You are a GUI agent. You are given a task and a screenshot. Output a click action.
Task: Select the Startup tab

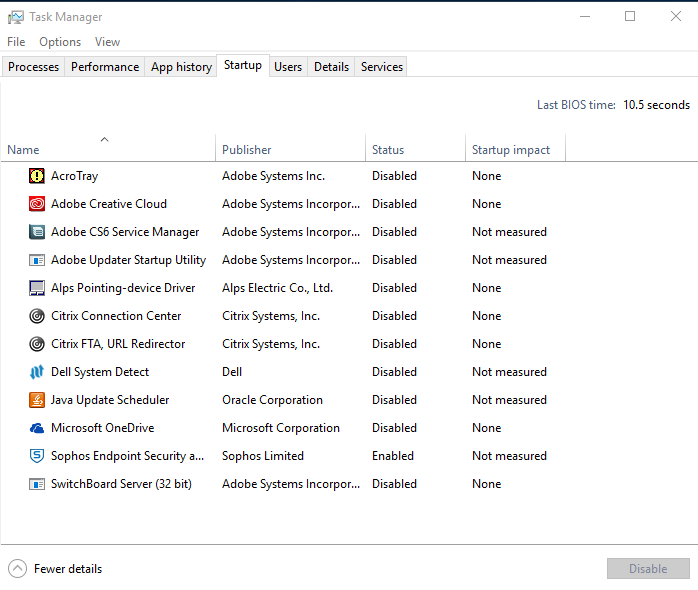pyautogui.click(x=243, y=65)
